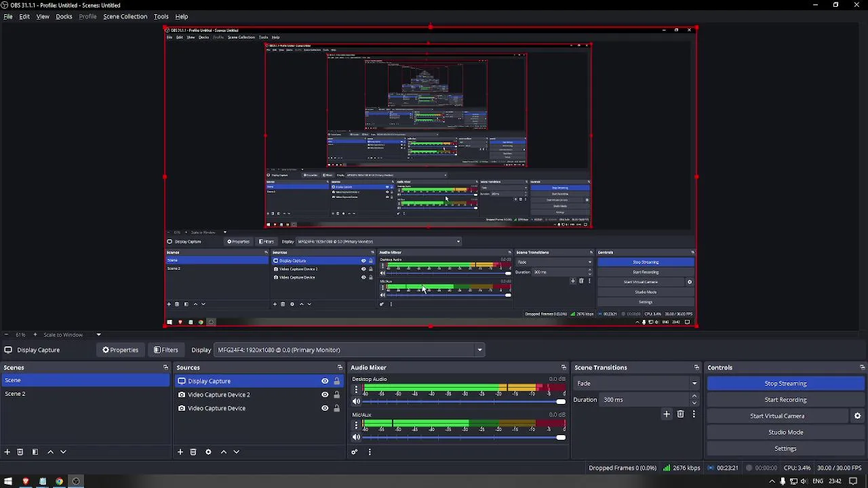Toggle lock on Video Capture Device 2
Image resolution: width=868 pixels, height=488 pixels.
[x=336, y=394]
